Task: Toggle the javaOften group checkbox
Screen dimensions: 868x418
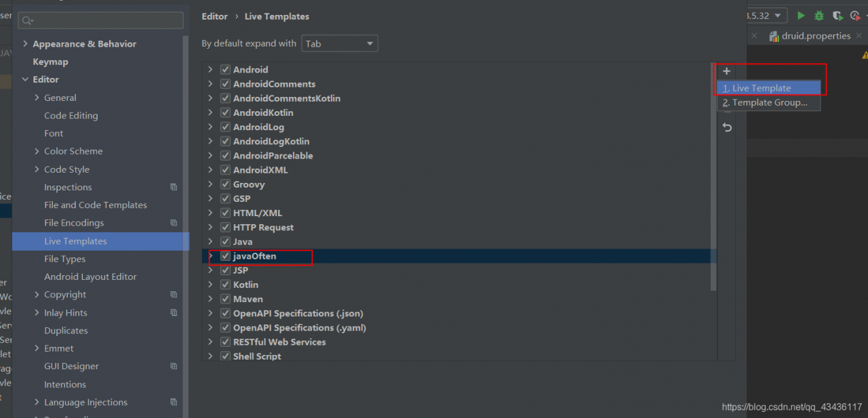Action: 225,256
